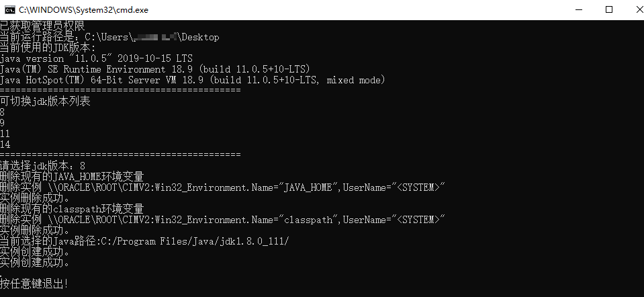Click the '删除现有的classpath环境变量' line
This screenshot has width=644, height=297.
point(72,209)
